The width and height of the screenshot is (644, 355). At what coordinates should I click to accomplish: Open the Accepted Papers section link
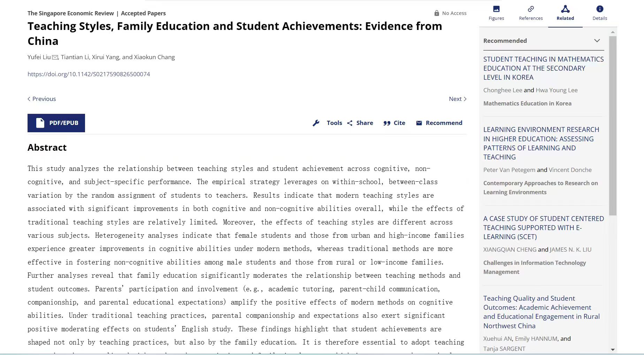[143, 13]
